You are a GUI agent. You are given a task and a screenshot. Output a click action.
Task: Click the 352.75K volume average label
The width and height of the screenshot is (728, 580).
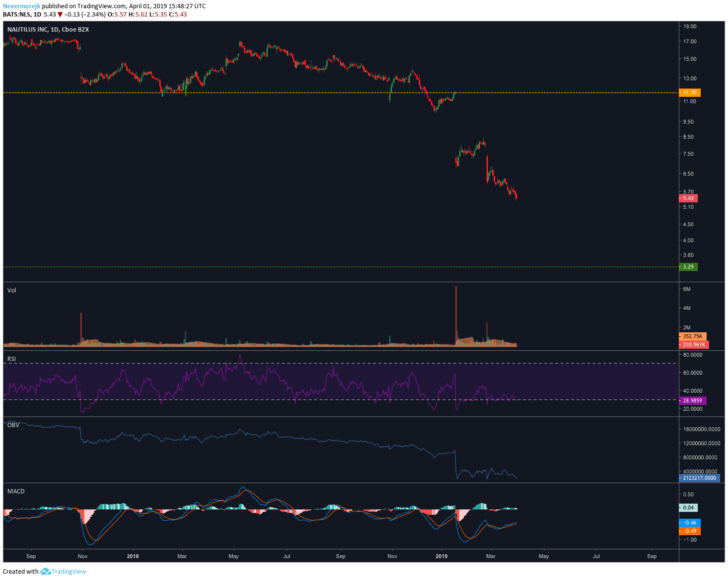[x=692, y=336]
